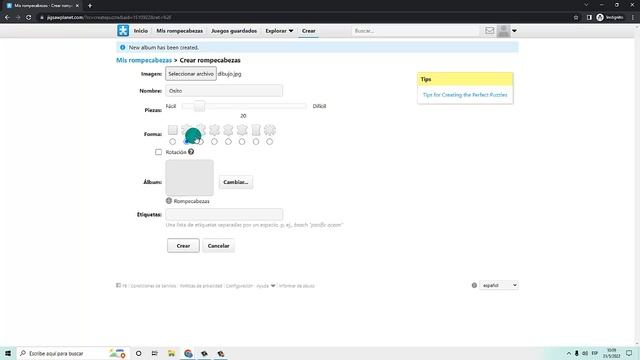Open File Explorer from the taskbar
Screen dimensions: 640x360
pos(171,353)
